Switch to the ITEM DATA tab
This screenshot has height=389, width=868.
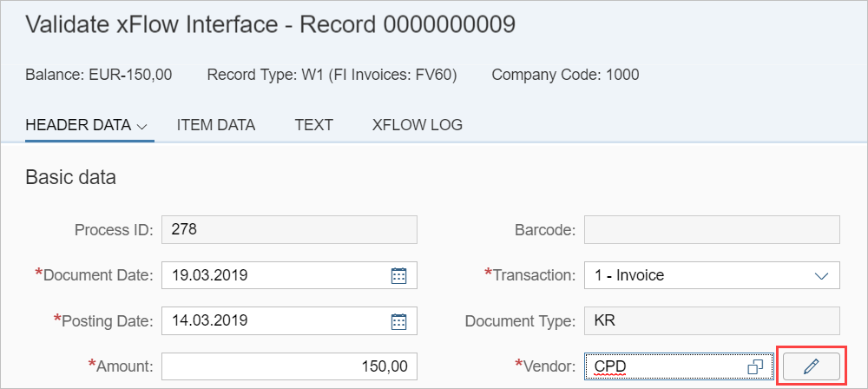[x=216, y=125]
